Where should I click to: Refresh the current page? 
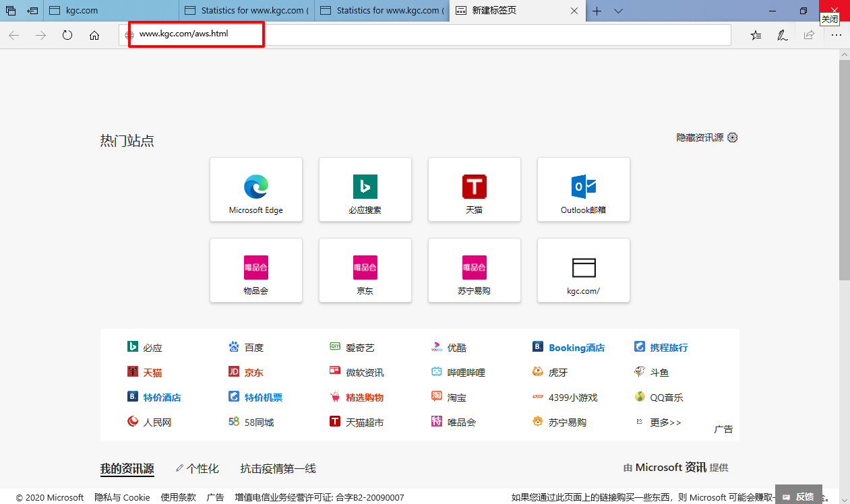pyautogui.click(x=67, y=36)
